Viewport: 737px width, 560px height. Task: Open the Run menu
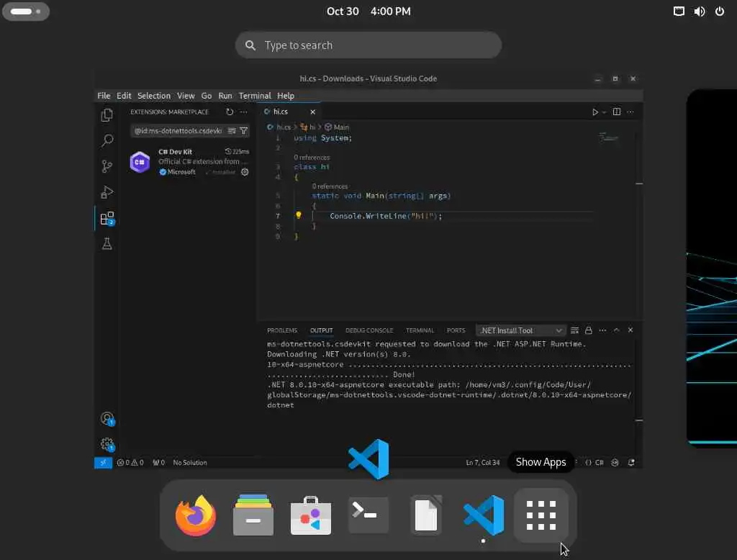[225, 96]
